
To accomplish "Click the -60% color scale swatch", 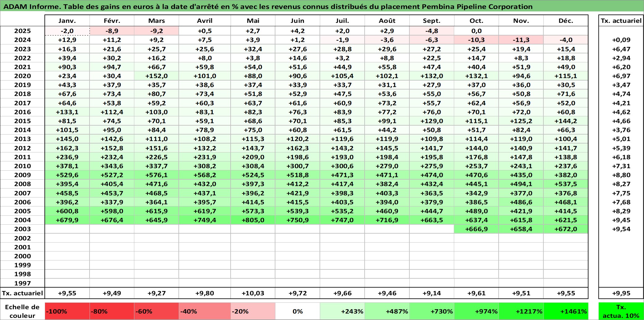I will point(157,311).
